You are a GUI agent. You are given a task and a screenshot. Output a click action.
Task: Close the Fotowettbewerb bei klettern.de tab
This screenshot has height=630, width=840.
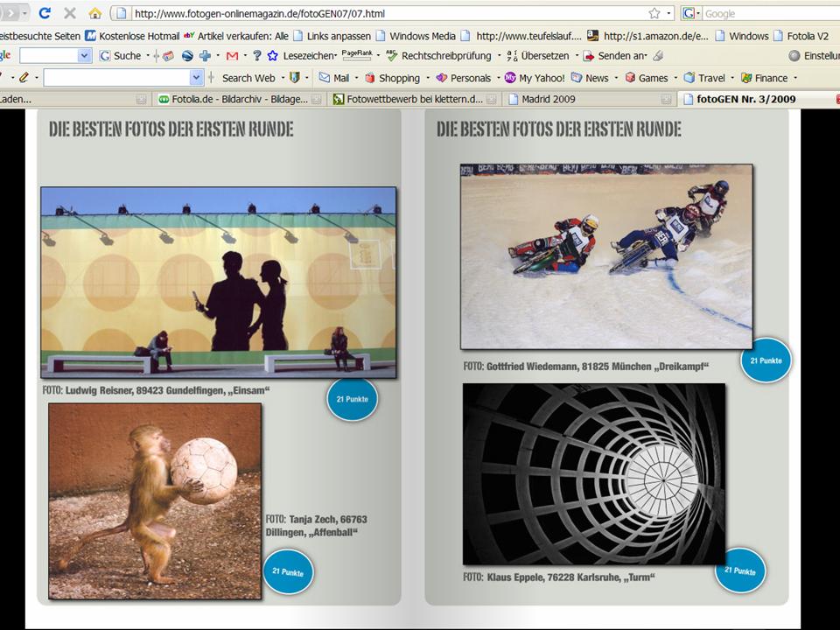click(492, 99)
